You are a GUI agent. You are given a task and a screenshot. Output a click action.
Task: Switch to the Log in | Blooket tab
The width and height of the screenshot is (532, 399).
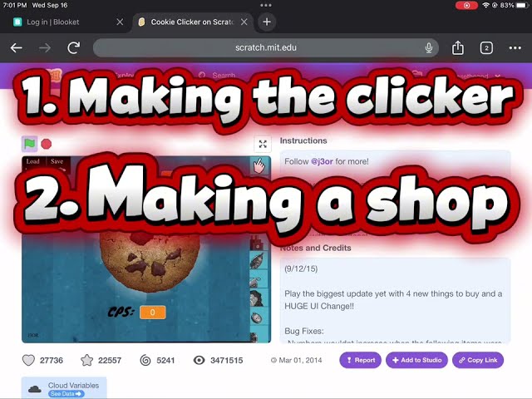click(x=52, y=22)
